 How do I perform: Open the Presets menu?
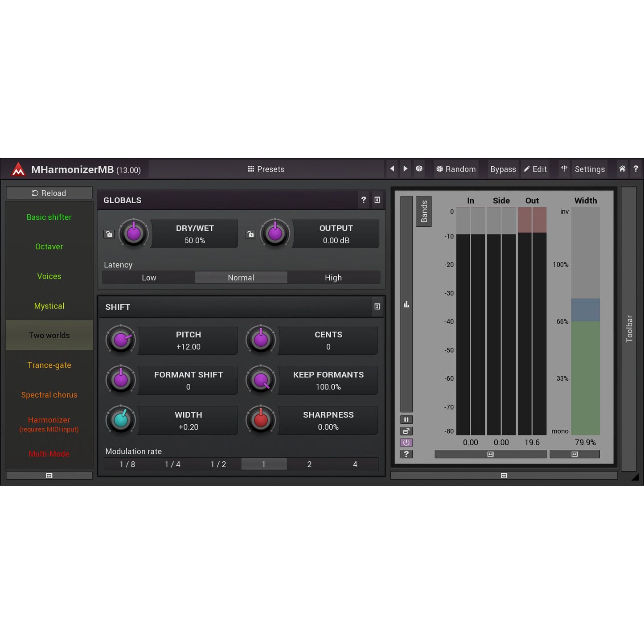266,169
